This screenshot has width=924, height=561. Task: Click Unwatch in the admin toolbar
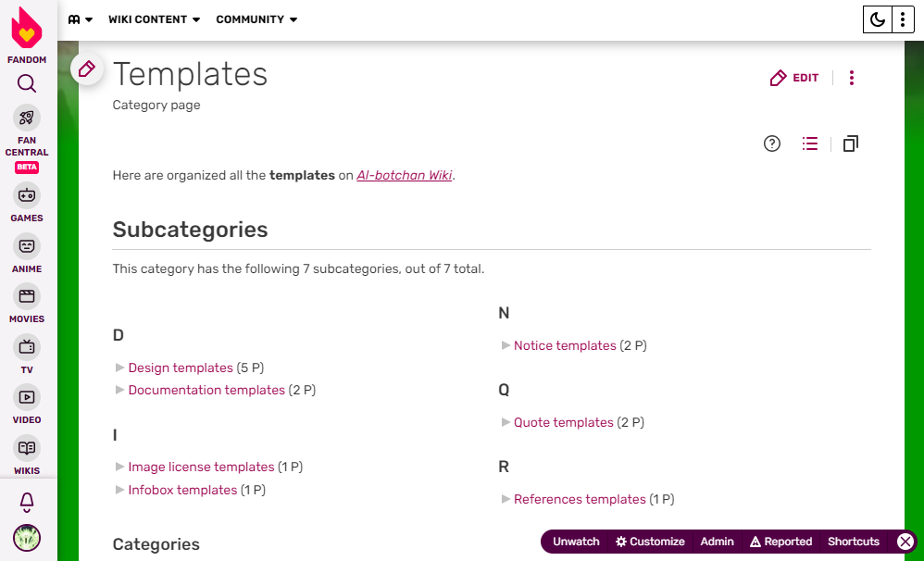tap(576, 542)
